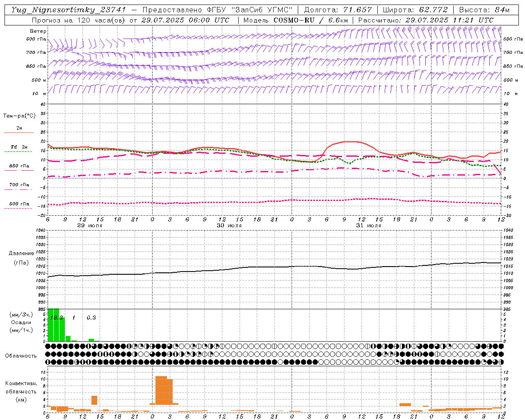
Task: Click the (гПа) unit label under Давление
Action: (x=21, y=262)
